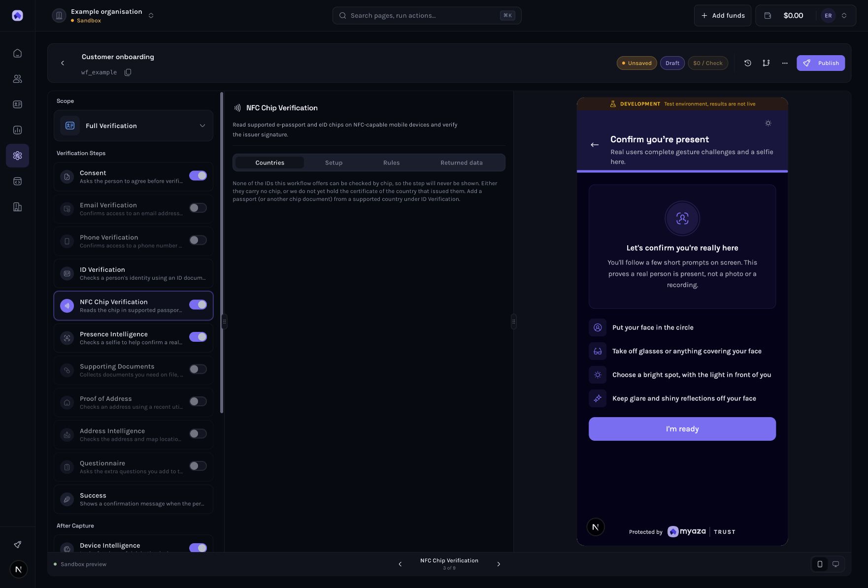
Task: Open the analytics chart icon in sidebar
Action: click(17, 130)
